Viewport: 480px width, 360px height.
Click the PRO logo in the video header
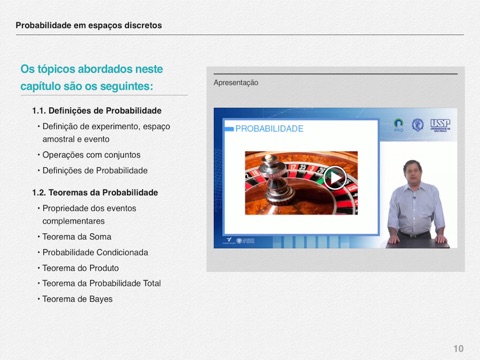click(398, 125)
